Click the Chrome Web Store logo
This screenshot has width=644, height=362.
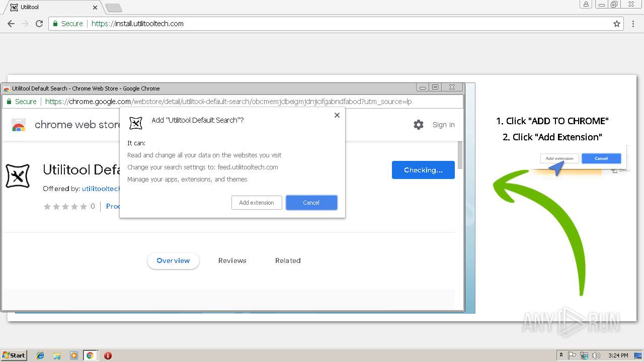19,125
